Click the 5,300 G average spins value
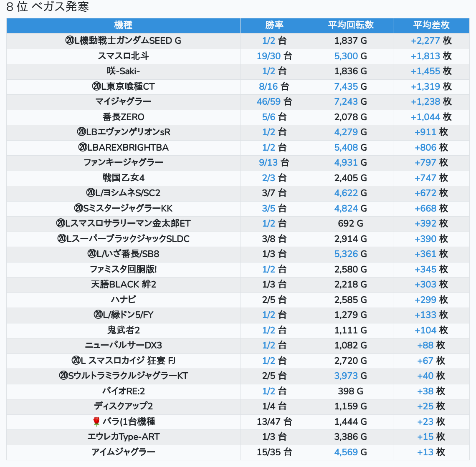Viewport: 476px width, 467px height. 351,56
